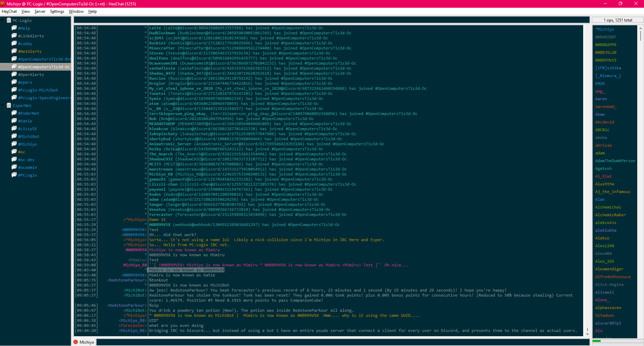Open the Settings menu

coord(57,11)
